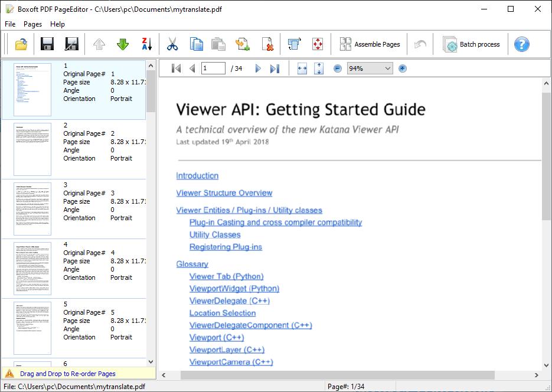Jump to the last page in the viewer

pyautogui.click(x=275, y=68)
